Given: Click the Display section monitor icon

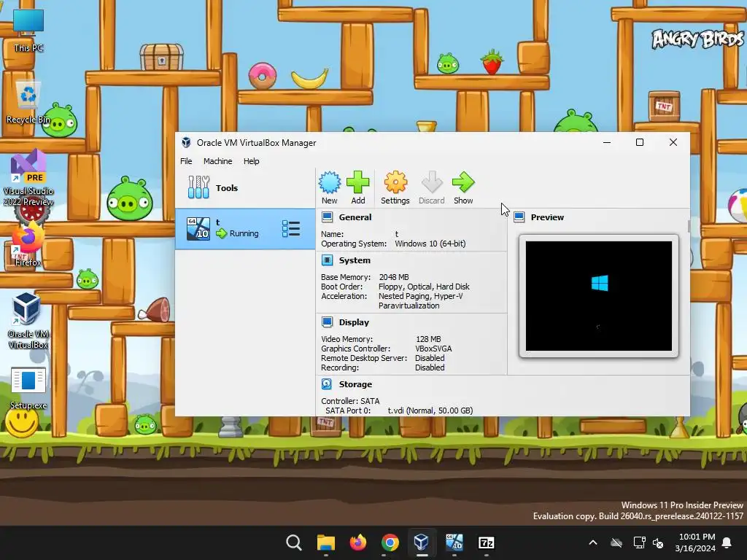Looking at the screenshot, I should (328, 322).
